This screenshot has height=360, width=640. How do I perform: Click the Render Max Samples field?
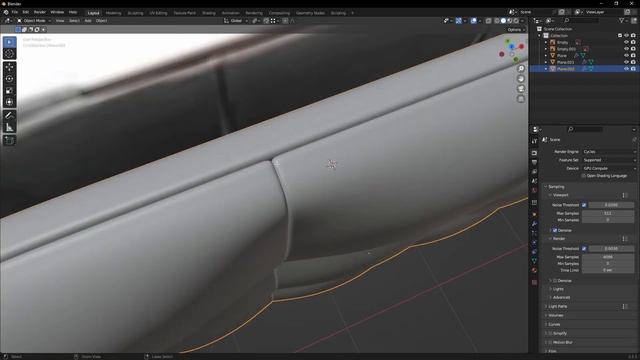point(608,257)
